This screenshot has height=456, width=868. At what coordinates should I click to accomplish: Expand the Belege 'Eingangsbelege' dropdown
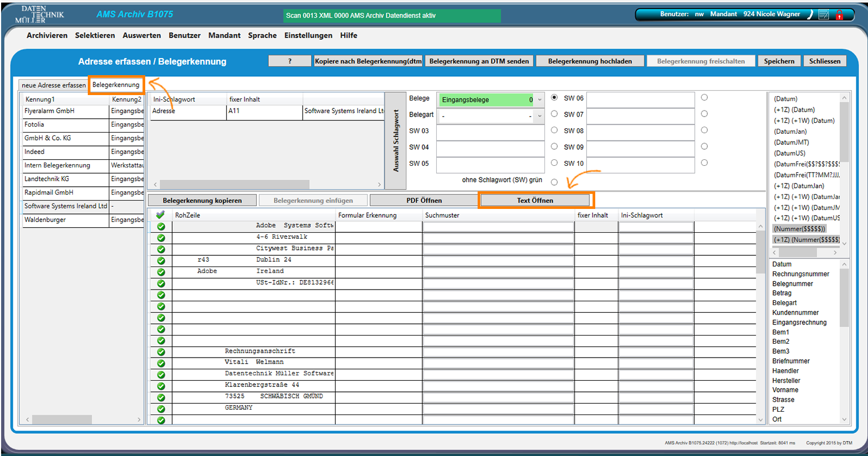[x=539, y=100]
